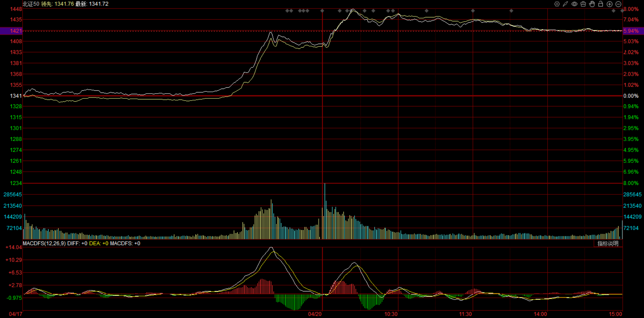Screen dimensions: 644x318
Task: Zoom in with the plus icon
Action: tap(609, 4)
